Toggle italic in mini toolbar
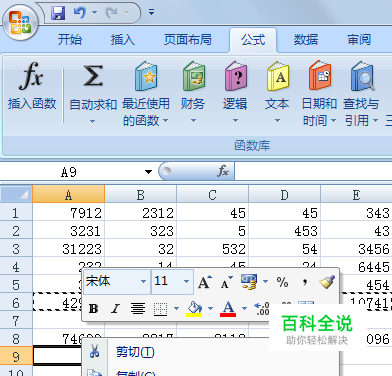 (x=115, y=309)
